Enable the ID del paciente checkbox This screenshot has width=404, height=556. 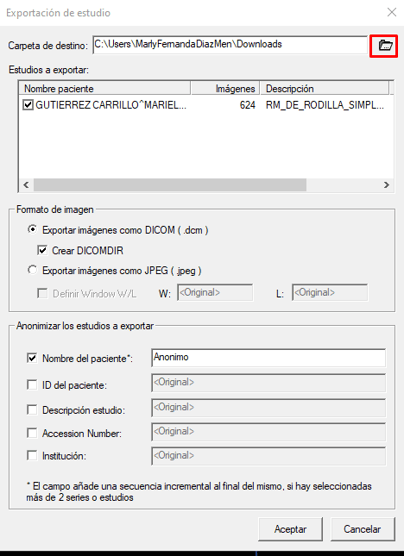pyautogui.click(x=32, y=385)
